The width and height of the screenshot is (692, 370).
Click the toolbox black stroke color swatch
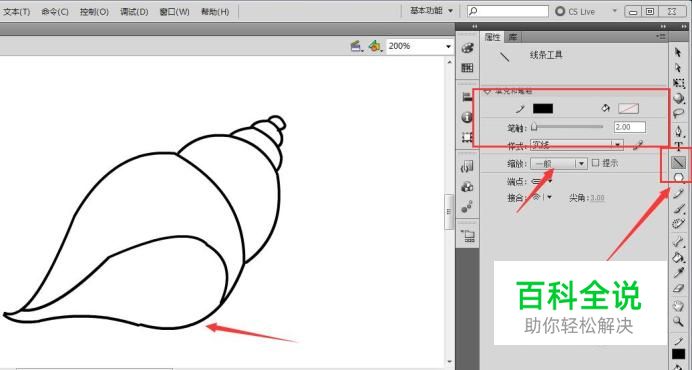point(678,354)
